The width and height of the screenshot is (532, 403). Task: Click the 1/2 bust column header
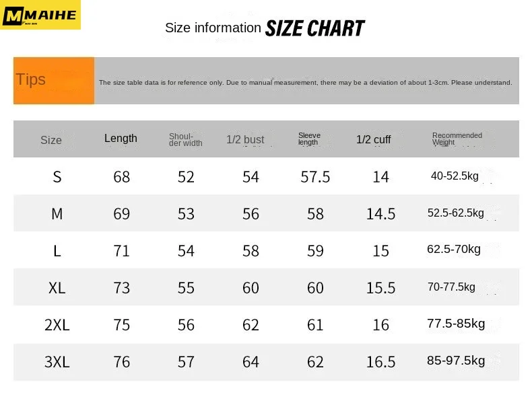pos(245,139)
